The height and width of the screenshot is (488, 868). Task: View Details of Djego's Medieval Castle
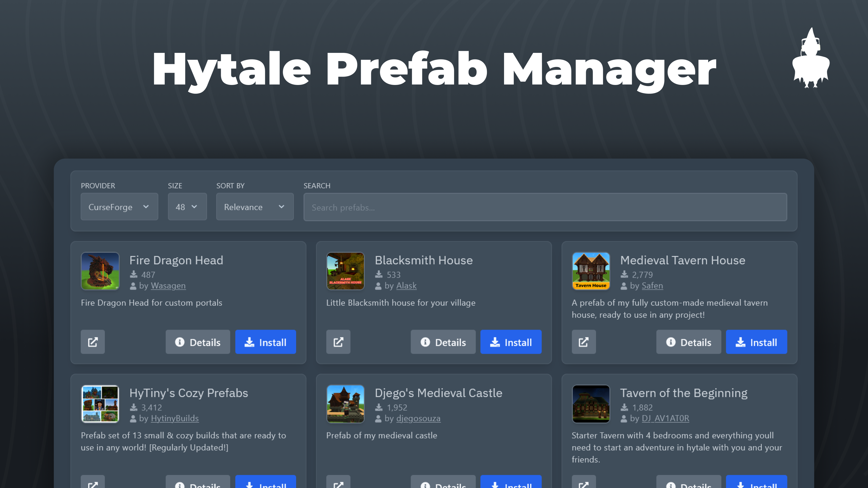443,485
